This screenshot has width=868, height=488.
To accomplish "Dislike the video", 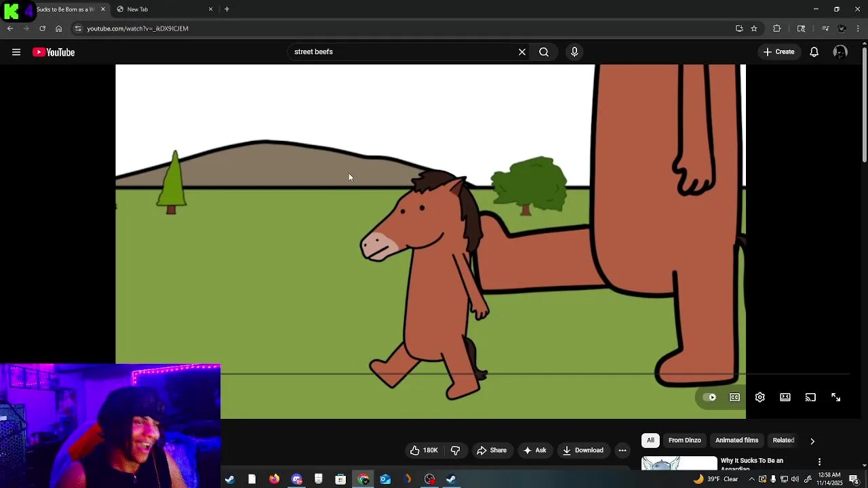I will 456,450.
